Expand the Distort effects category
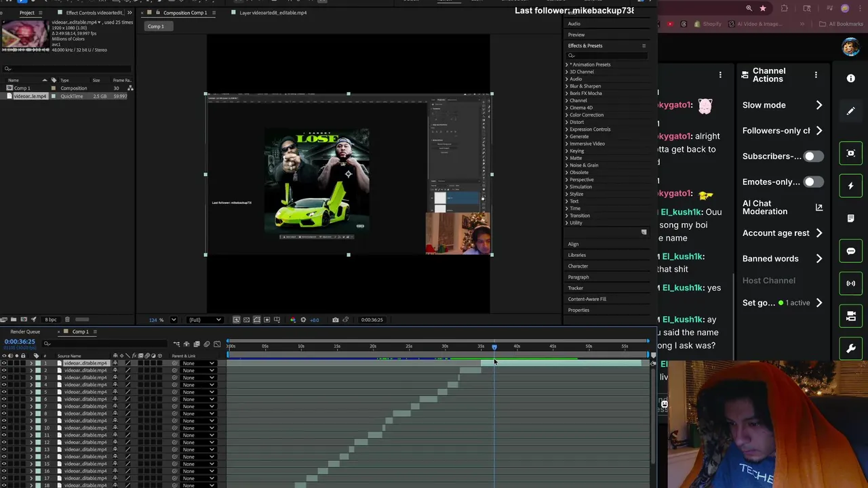The height and width of the screenshot is (488, 868). (x=567, y=122)
